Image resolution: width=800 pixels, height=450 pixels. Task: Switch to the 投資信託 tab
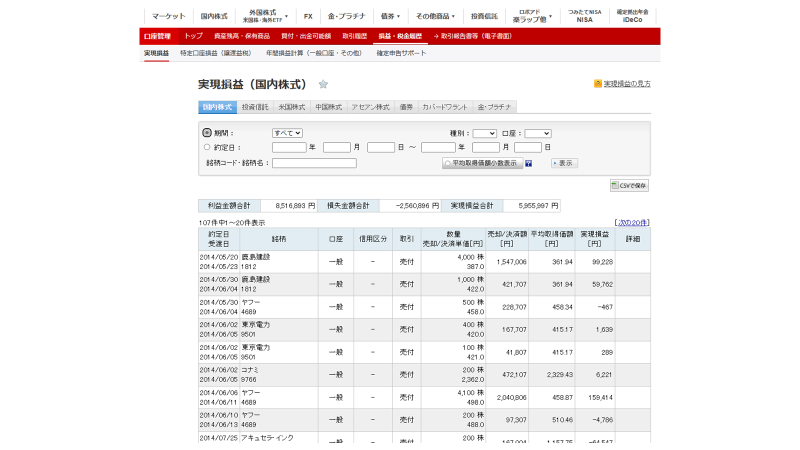click(x=255, y=106)
